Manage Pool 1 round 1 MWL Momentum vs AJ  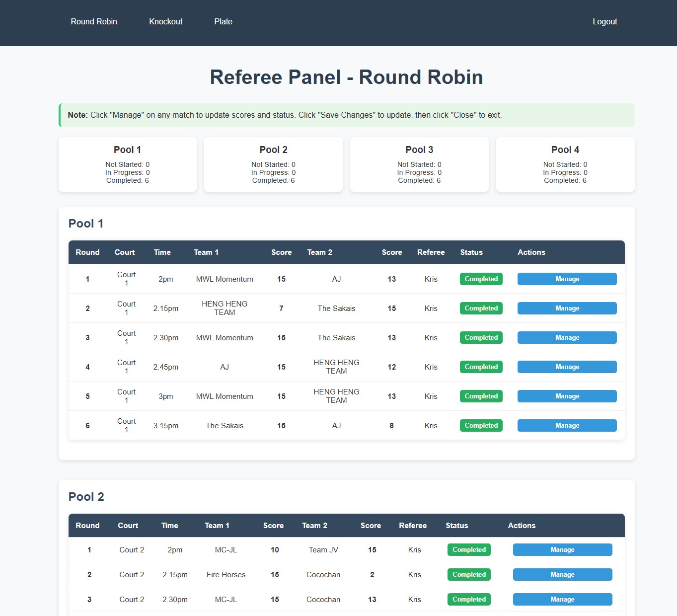[567, 279]
